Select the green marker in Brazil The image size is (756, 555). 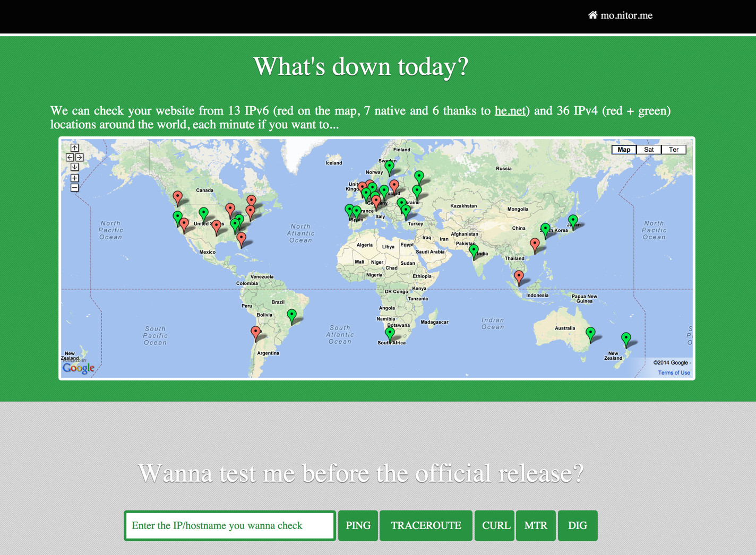(x=291, y=315)
